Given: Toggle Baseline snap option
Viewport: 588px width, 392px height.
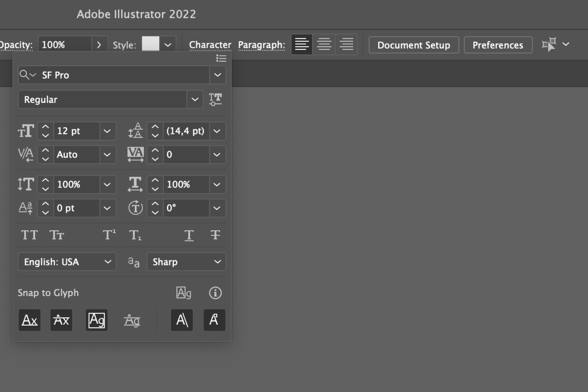Looking at the screenshot, I should tap(29, 320).
